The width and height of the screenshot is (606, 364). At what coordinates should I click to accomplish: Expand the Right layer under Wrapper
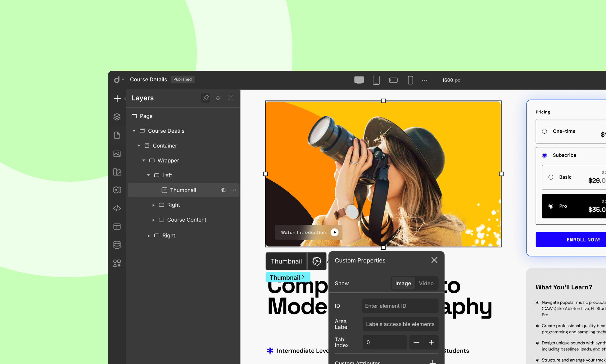(x=148, y=236)
